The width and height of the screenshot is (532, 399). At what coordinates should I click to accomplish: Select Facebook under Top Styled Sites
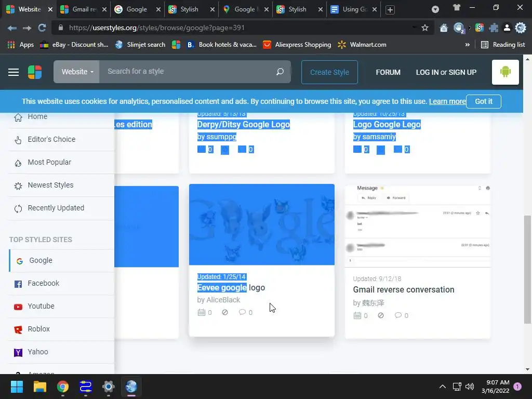tap(61, 283)
